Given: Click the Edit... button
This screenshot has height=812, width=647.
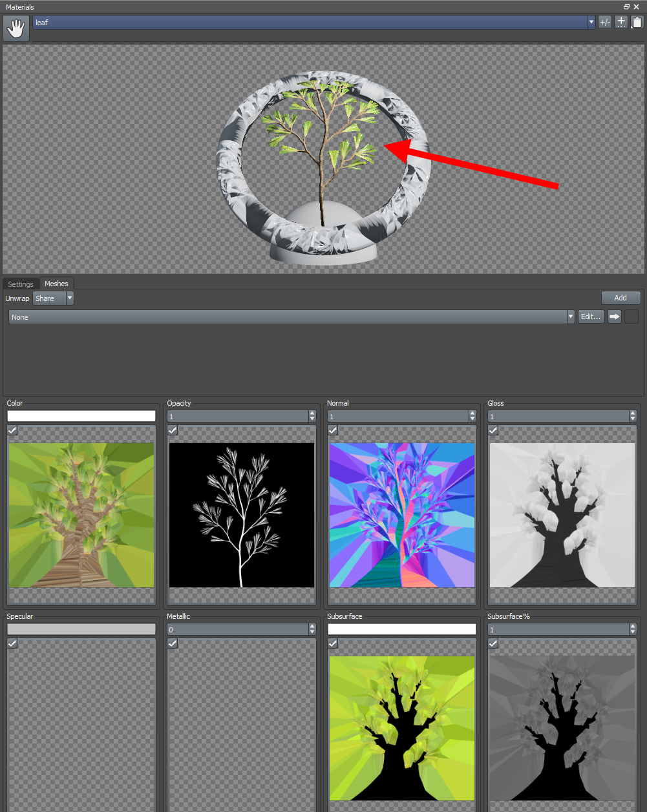Looking at the screenshot, I should pos(591,317).
